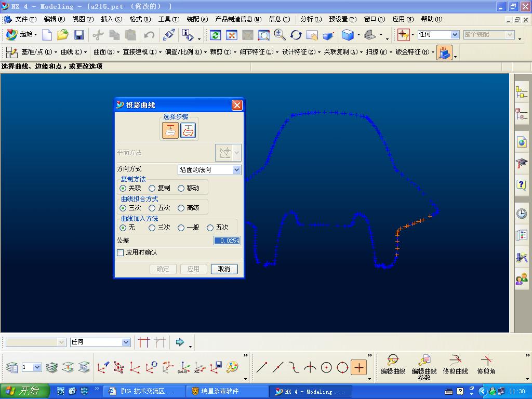Screen dimensions: 532x399
Task: Save the part with the floppy disk icon
Action: click(x=79, y=35)
